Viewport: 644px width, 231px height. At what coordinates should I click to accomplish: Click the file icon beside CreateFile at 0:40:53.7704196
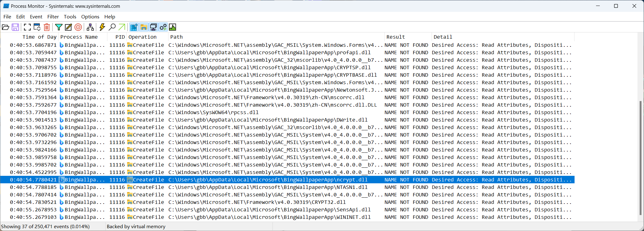[x=130, y=112]
